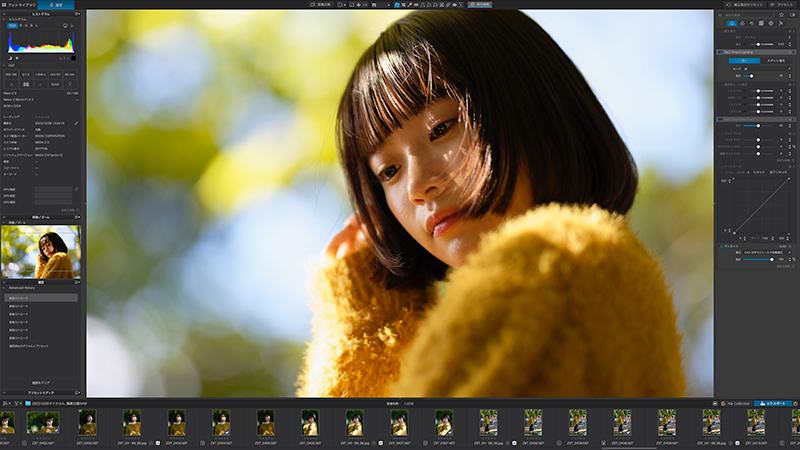Screen dimensions: 800x450
Task: Toggle active-corrections-only switch beside star
Action: [x=792, y=15]
